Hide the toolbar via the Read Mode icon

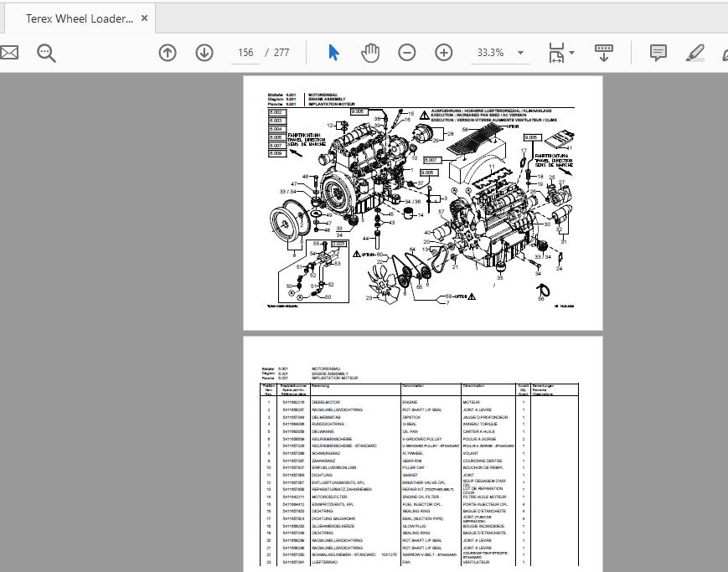(603, 53)
